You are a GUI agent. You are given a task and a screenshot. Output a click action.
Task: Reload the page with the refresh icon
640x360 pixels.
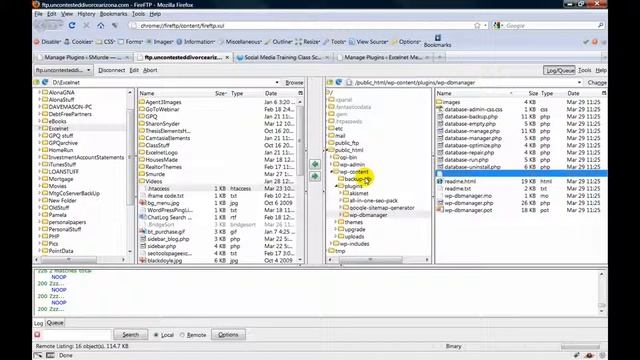(72, 25)
